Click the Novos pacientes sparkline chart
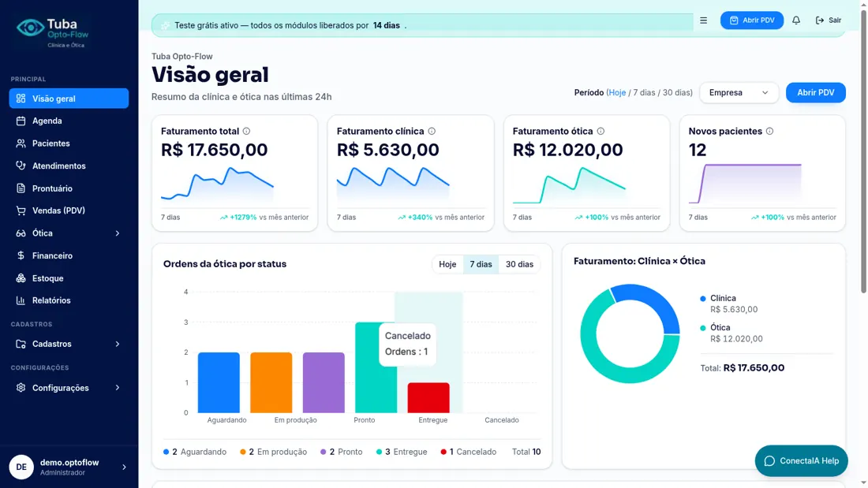Image resolution: width=868 pixels, height=488 pixels. (745, 184)
